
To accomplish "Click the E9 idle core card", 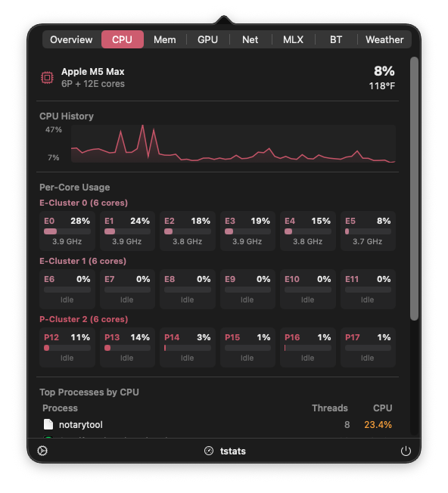I will point(247,290).
